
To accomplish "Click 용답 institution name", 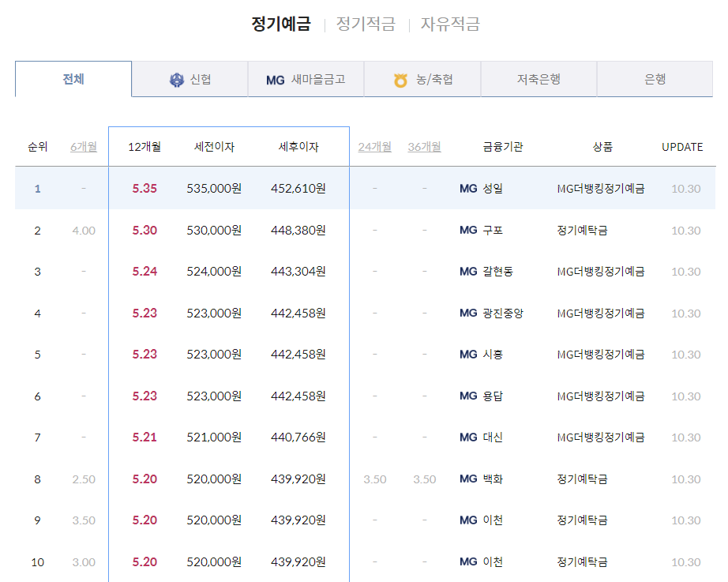I will (x=493, y=396).
